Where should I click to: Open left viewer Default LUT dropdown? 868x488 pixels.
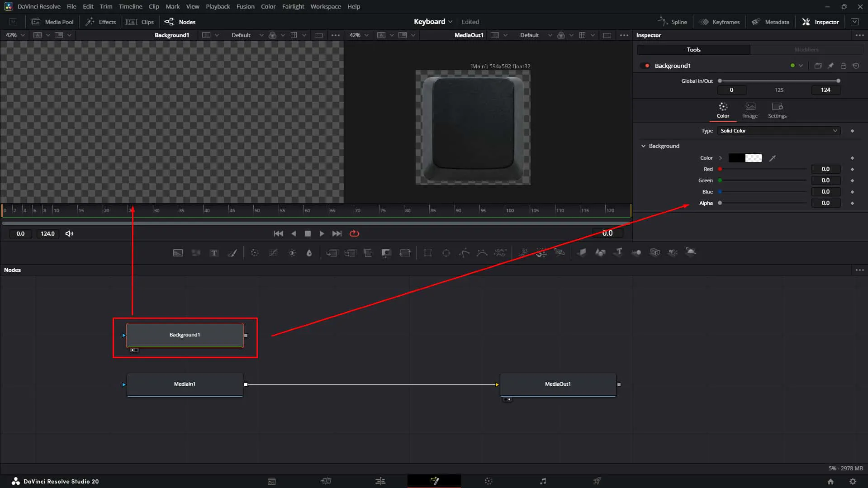click(247, 35)
